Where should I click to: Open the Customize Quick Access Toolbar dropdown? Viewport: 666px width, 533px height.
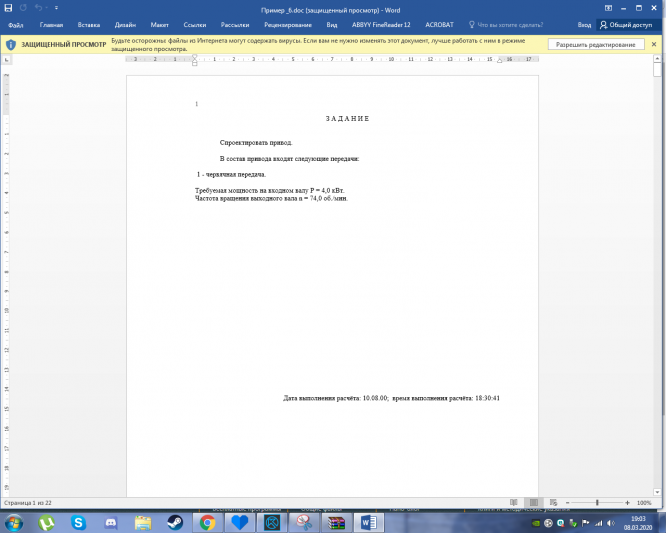(56, 8)
